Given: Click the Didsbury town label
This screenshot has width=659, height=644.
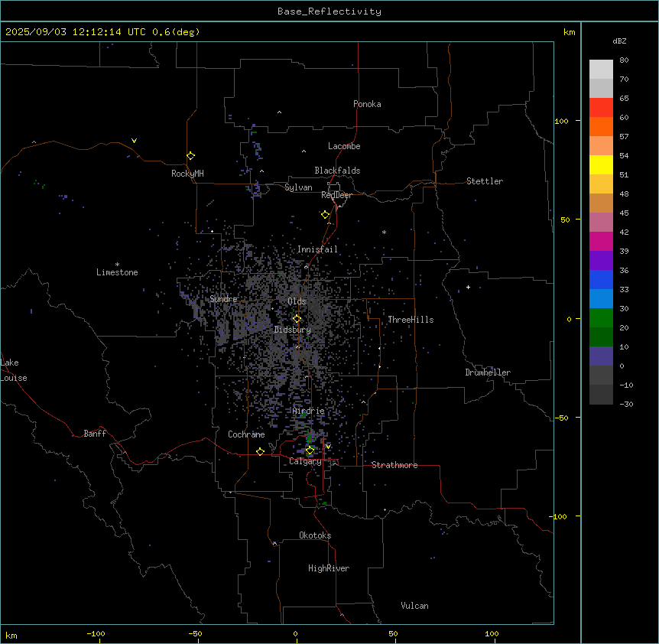Looking at the screenshot, I should point(293,330).
